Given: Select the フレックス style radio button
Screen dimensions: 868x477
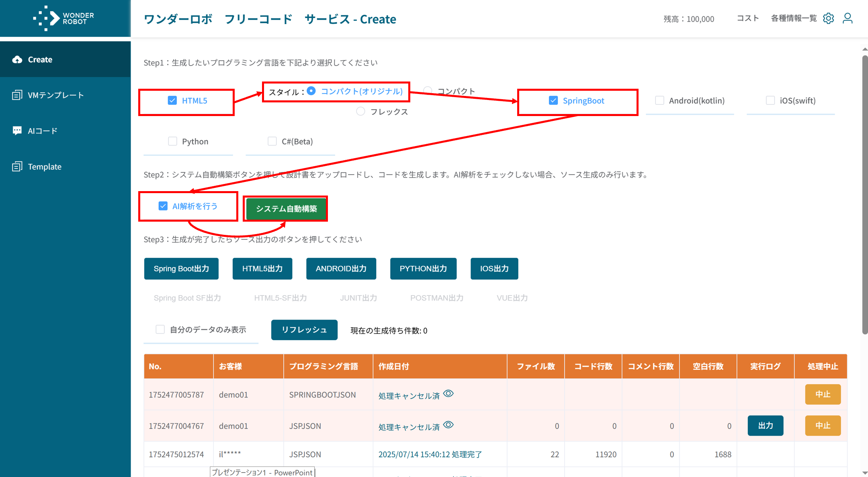Looking at the screenshot, I should [360, 111].
